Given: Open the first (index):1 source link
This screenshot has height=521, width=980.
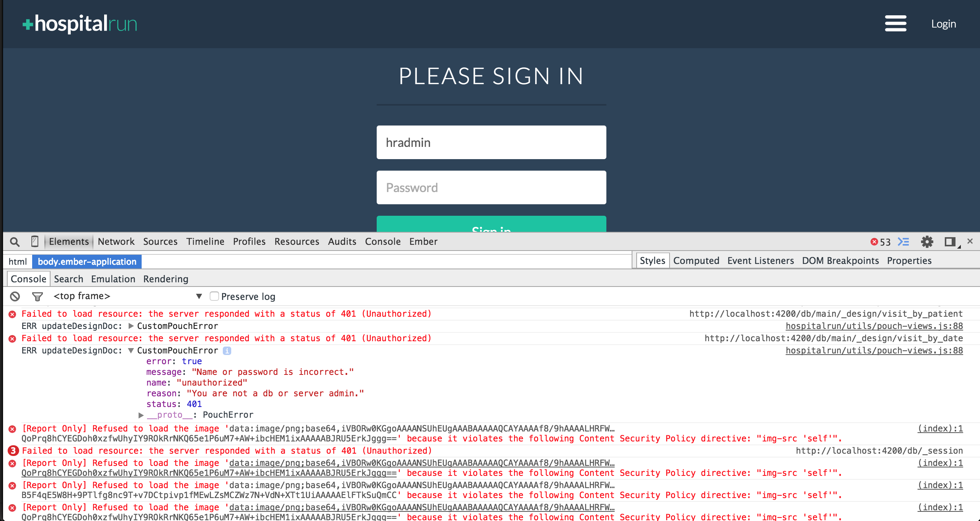Looking at the screenshot, I should [940, 428].
